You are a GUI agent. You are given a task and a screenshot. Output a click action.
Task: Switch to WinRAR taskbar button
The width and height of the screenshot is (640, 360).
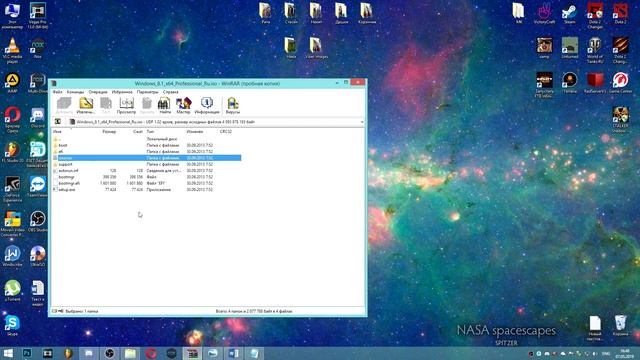click(192, 353)
